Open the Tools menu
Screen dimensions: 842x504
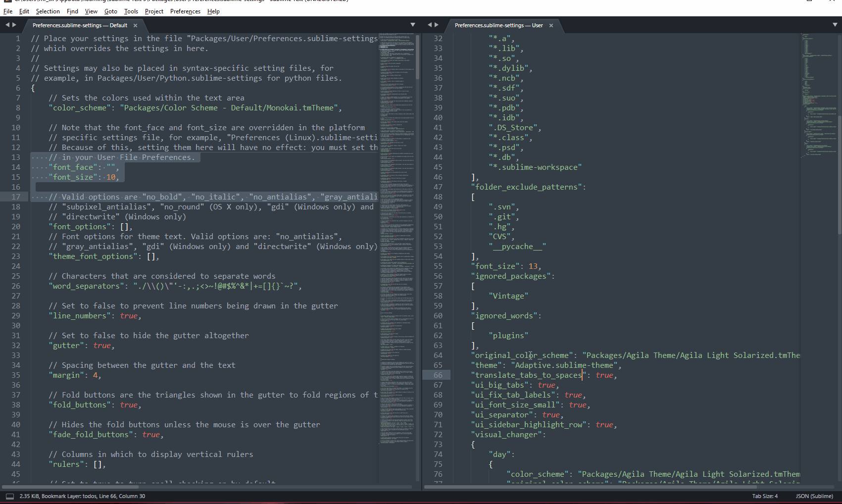[131, 11]
